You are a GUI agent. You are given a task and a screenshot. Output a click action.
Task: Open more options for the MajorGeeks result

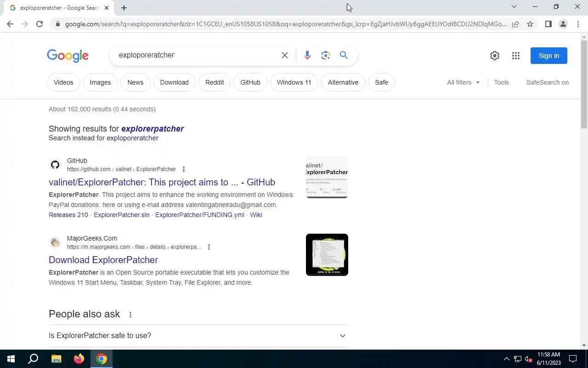pos(209,247)
